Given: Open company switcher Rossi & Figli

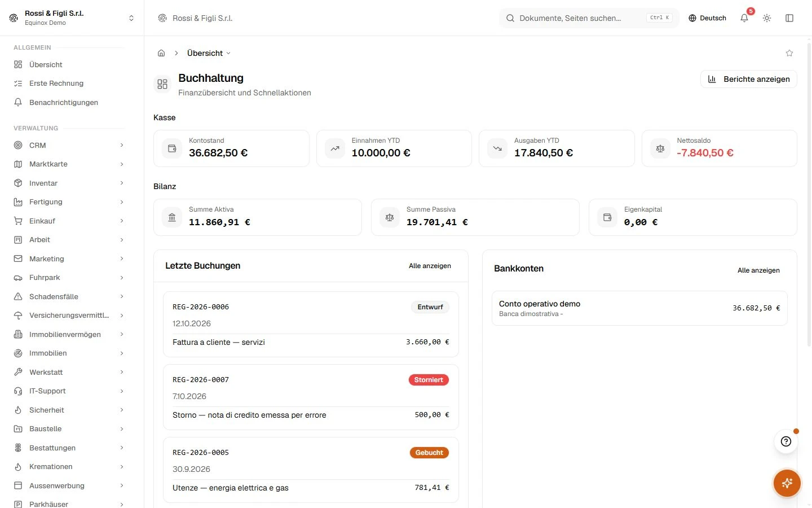Looking at the screenshot, I should pyautogui.click(x=72, y=18).
